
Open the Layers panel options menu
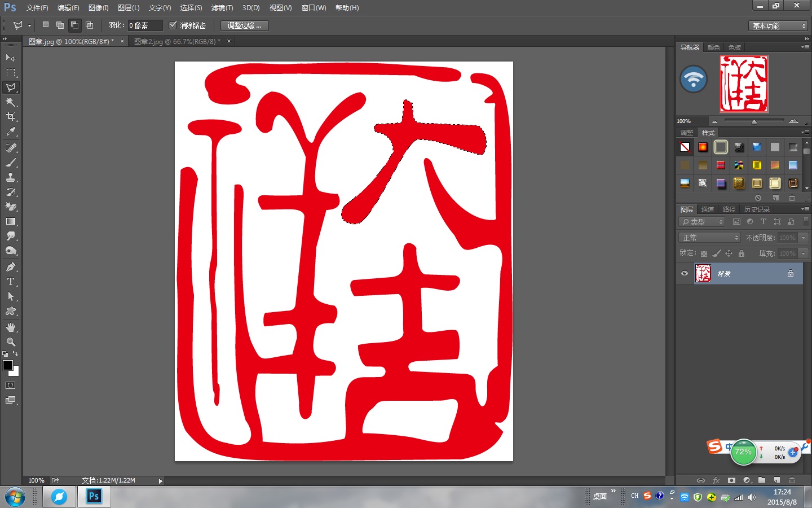[x=805, y=209]
